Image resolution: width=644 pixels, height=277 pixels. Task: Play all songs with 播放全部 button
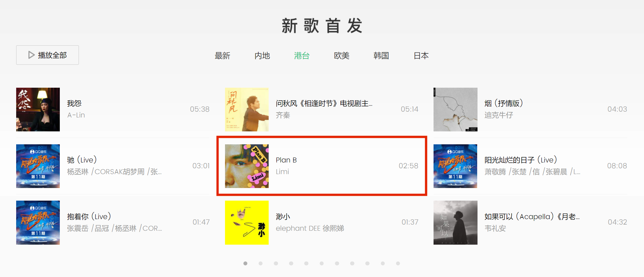(48, 55)
